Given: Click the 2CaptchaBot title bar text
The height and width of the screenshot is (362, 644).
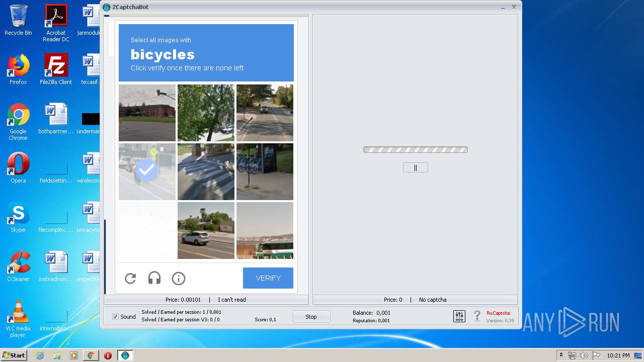Looking at the screenshot, I should pyautogui.click(x=130, y=7).
